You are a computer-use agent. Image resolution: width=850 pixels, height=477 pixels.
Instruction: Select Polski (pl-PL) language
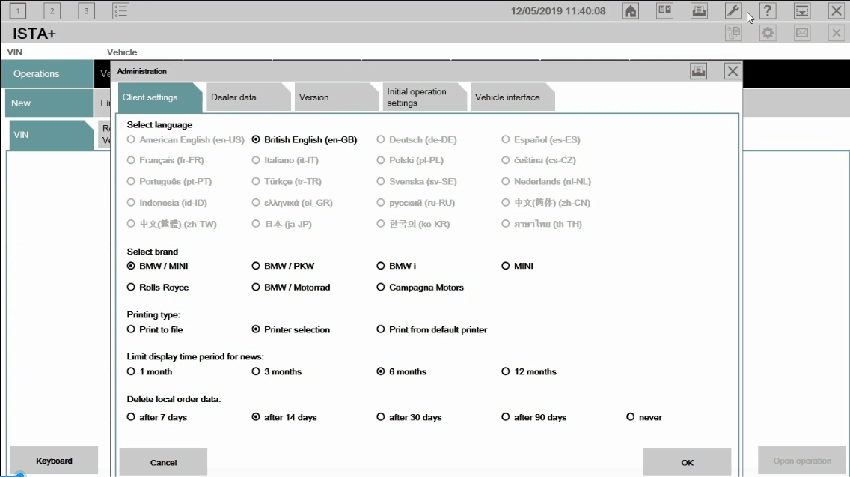[410, 160]
